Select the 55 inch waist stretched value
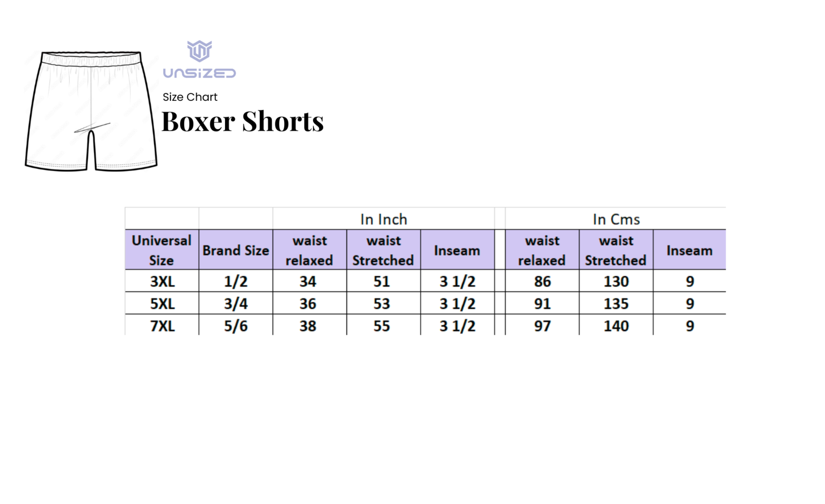Screen dimensions: 825x504 point(382,326)
